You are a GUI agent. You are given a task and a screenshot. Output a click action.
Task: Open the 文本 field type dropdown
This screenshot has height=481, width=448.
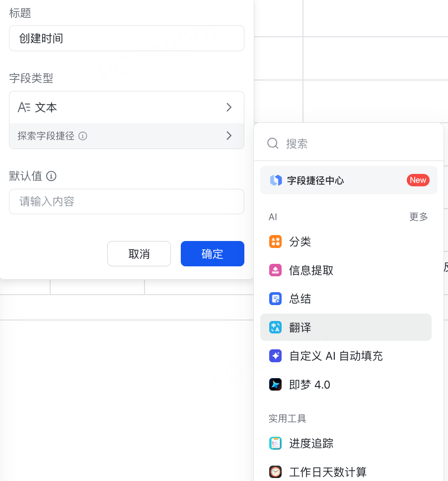coord(126,107)
